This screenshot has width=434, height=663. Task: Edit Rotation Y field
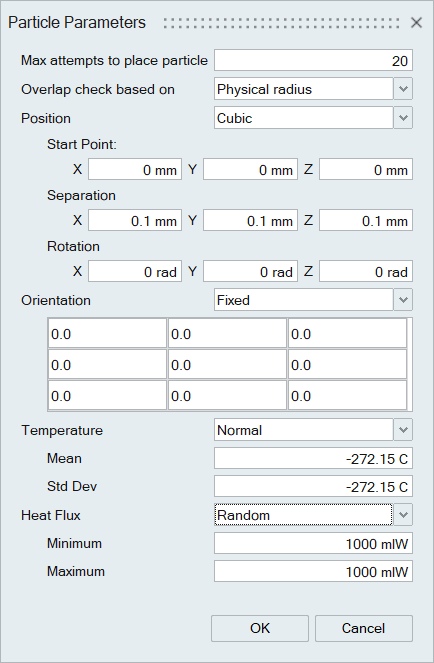(250, 271)
